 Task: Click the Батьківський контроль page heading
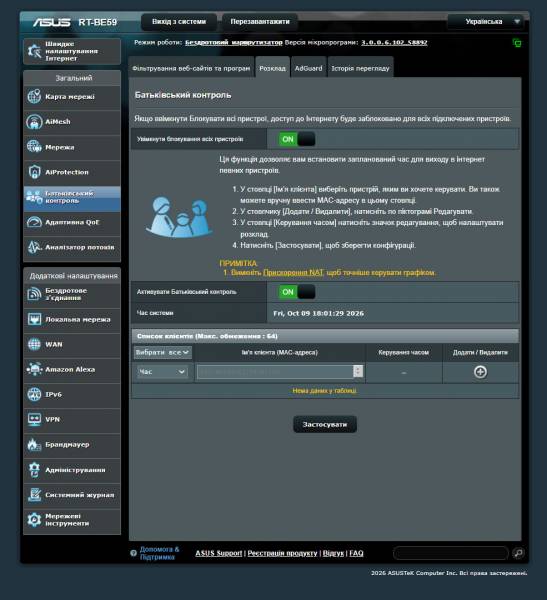click(x=183, y=95)
